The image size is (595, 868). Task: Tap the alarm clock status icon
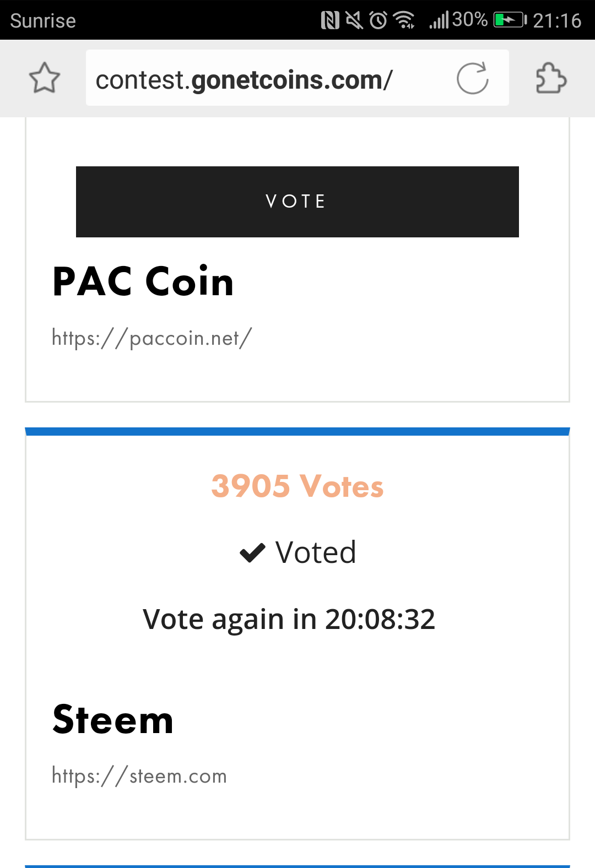(378, 20)
